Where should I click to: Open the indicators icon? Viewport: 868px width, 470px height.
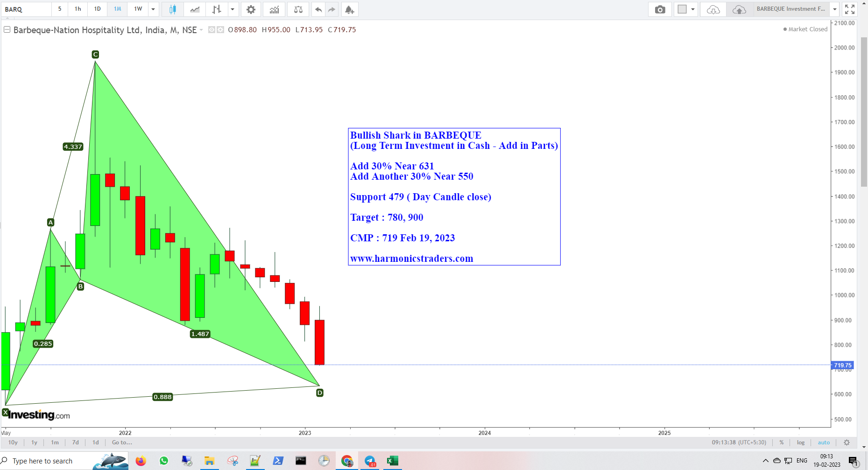click(x=274, y=9)
